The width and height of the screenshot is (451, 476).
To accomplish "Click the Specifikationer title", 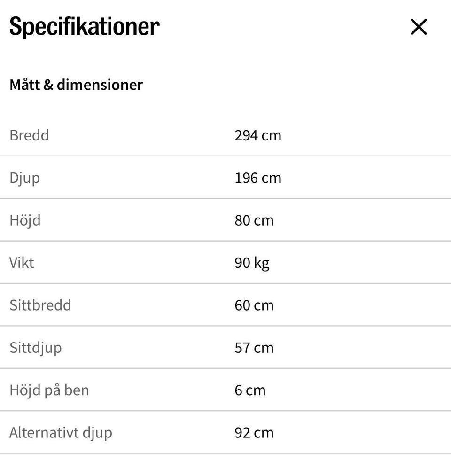I will (85, 27).
